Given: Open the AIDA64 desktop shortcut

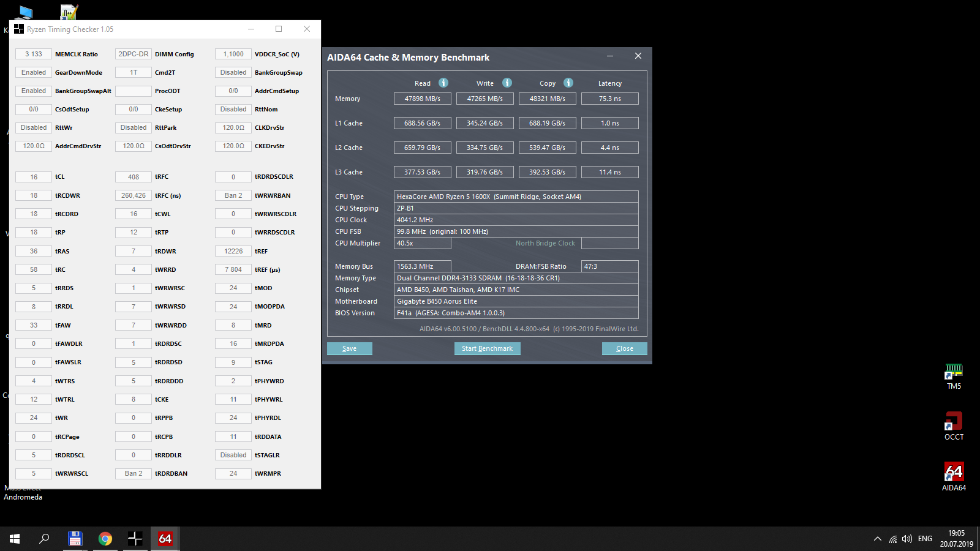Looking at the screenshot, I should pos(954,477).
